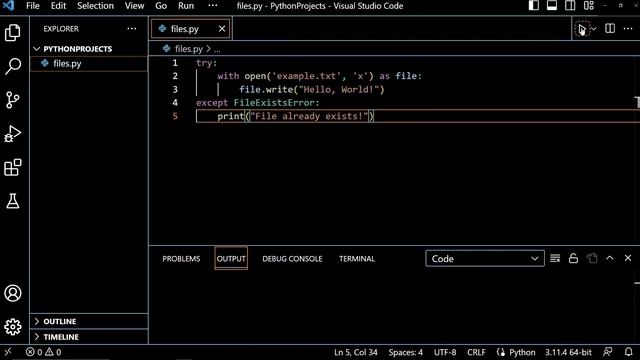Viewport: 640px width, 360px height.
Task: Click the Visual Studio Code logo icon
Action: (x=8, y=6)
